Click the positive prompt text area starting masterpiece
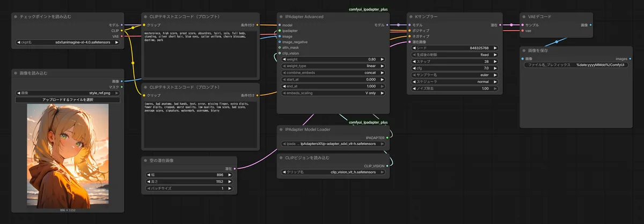 [201, 54]
